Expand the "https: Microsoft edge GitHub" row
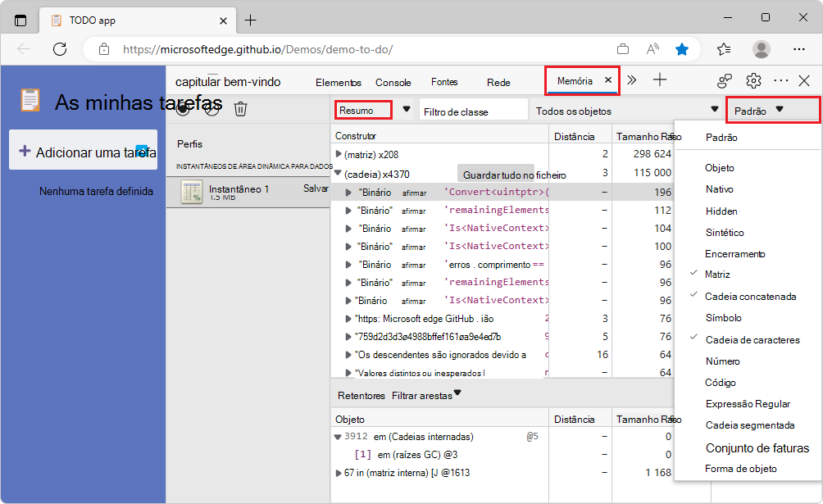The width and height of the screenshot is (823, 504). point(348,319)
